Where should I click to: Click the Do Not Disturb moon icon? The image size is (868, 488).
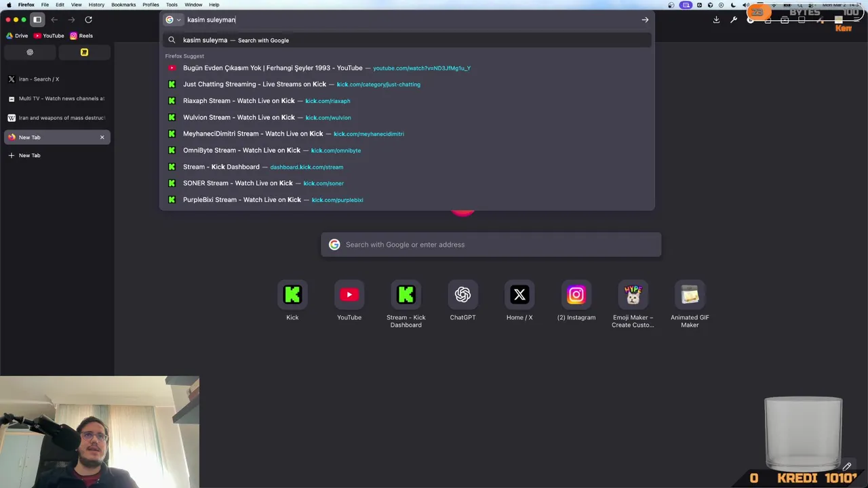(x=734, y=5)
